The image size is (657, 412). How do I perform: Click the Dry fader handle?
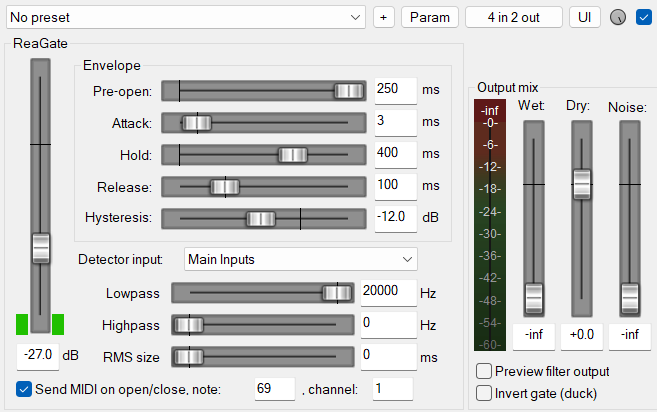[582, 184]
